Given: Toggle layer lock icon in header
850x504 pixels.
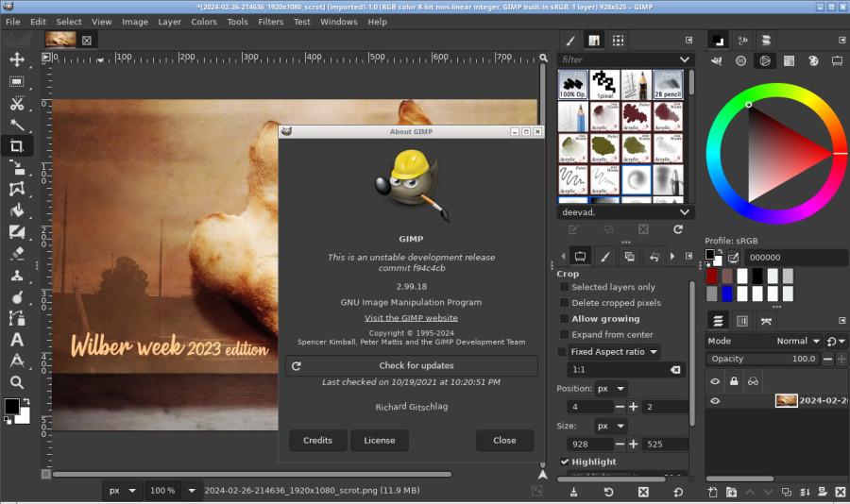Looking at the screenshot, I should tap(734, 381).
